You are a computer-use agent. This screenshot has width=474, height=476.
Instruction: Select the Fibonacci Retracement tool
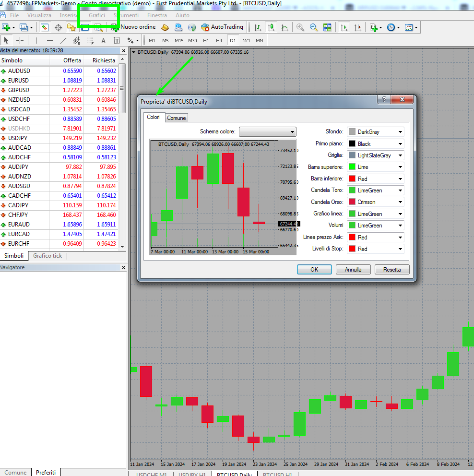tap(90, 40)
